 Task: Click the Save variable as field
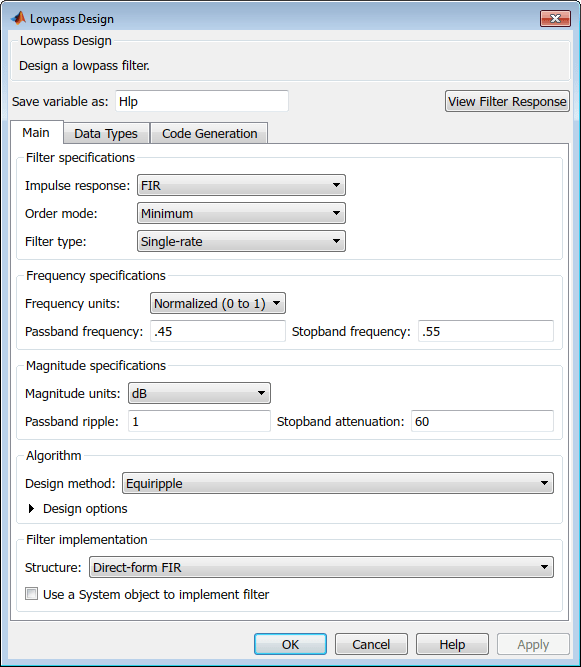(202, 101)
